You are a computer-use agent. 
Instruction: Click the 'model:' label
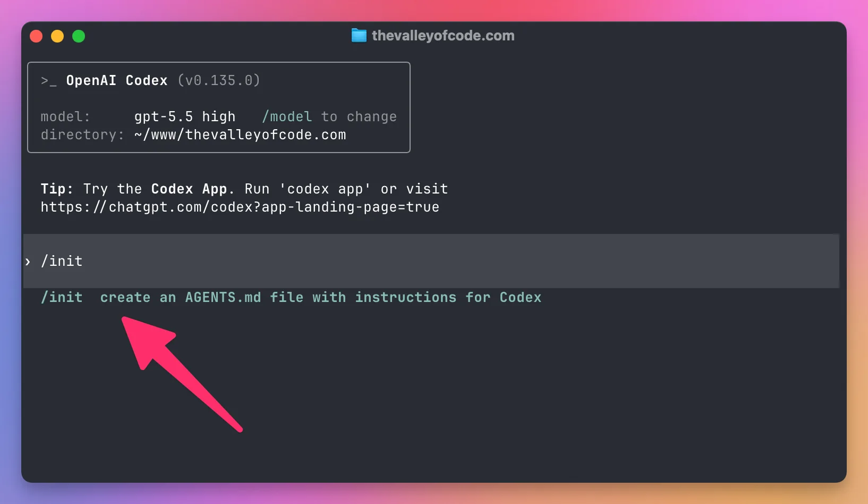pos(65,116)
